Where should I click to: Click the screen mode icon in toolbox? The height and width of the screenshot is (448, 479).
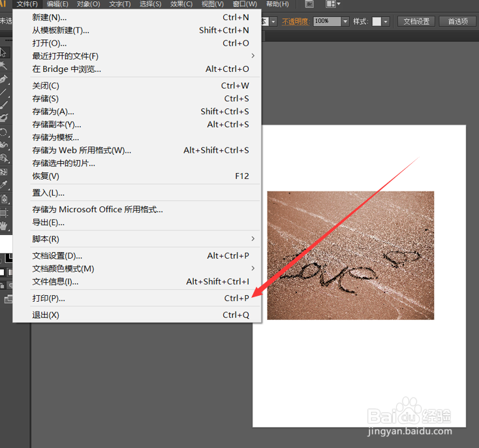point(8,298)
